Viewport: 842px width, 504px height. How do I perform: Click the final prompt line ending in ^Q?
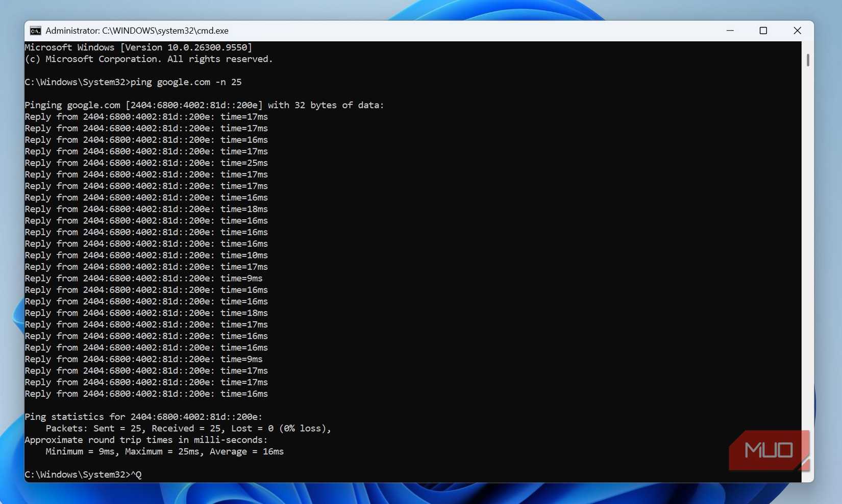[83, 475]
